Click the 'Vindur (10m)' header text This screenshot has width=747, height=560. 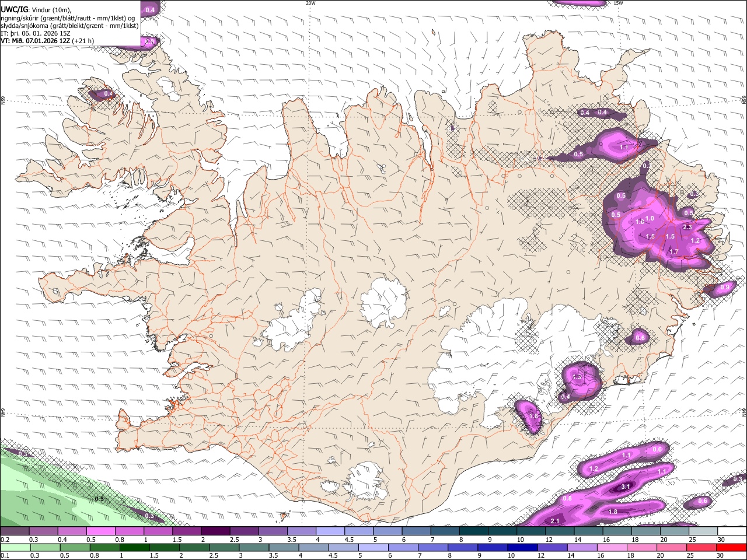(52, 10)
